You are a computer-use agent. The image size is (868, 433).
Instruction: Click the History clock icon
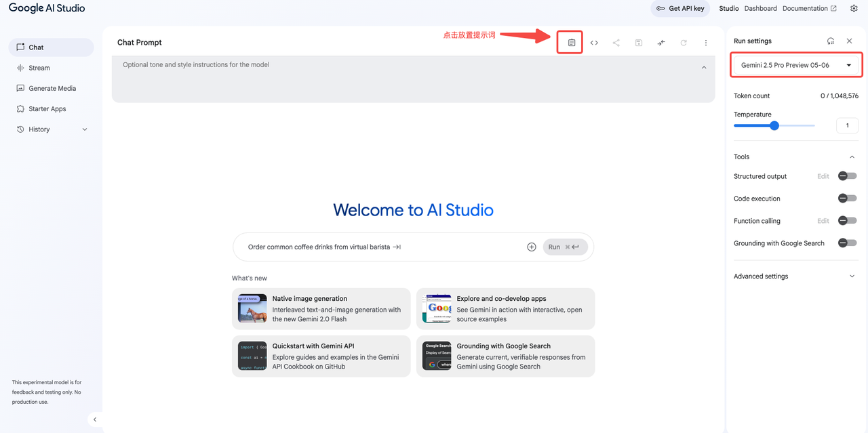tap(20, 129)
